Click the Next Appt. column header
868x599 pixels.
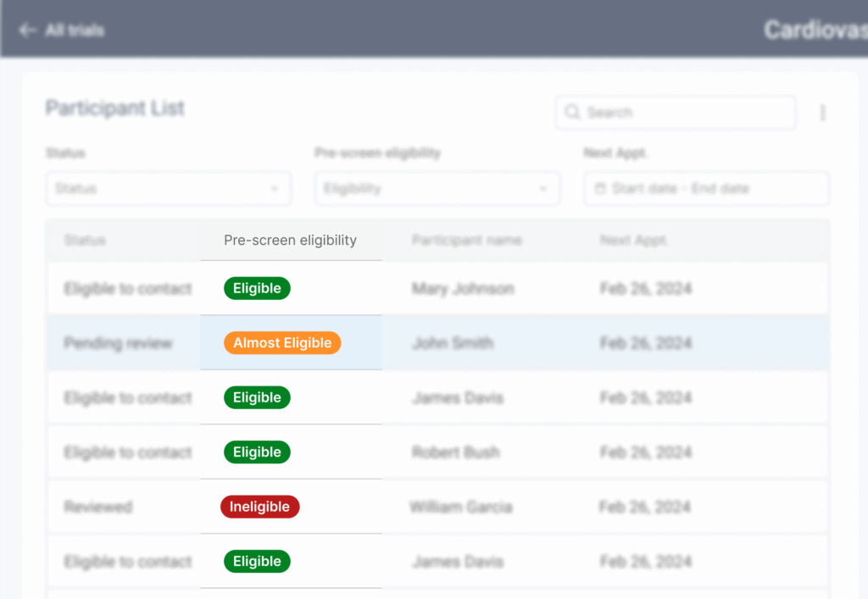tap(633, 241)
